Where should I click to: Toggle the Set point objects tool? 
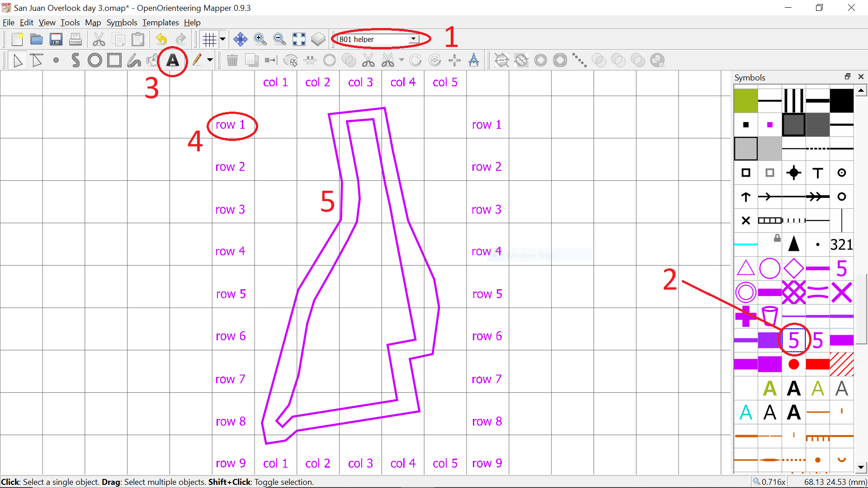coord(56,60)
